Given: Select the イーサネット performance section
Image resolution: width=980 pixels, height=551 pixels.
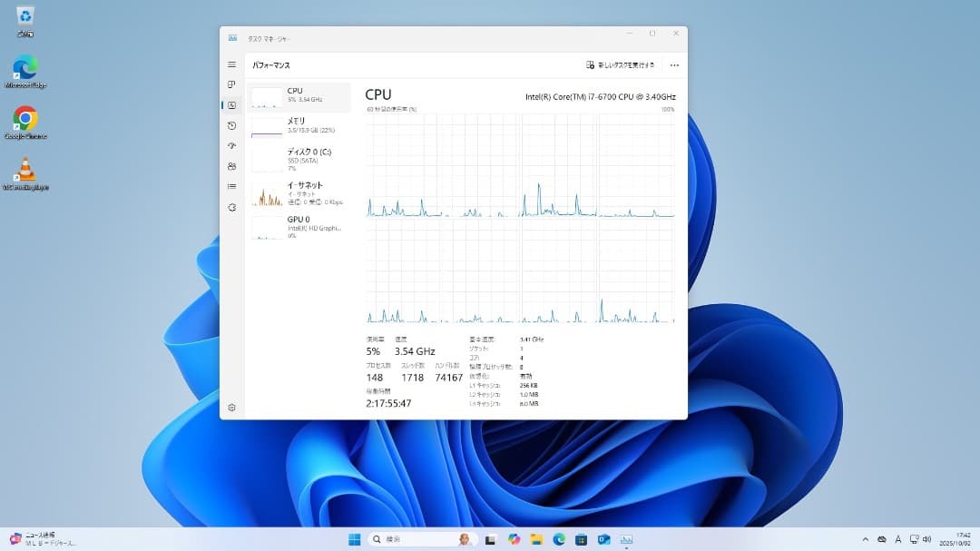Looking at the screenshot, I should pyautogui.click(x=299, y=191).
